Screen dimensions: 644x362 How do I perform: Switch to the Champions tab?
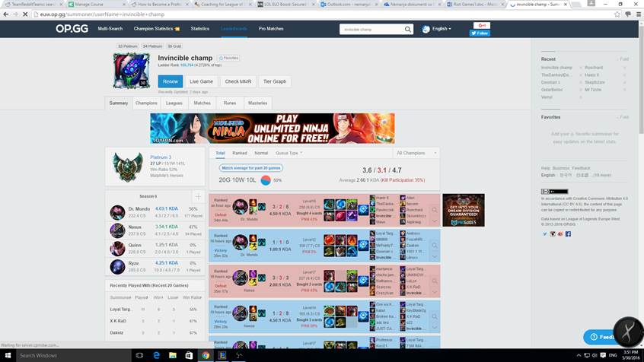(146, 103)
